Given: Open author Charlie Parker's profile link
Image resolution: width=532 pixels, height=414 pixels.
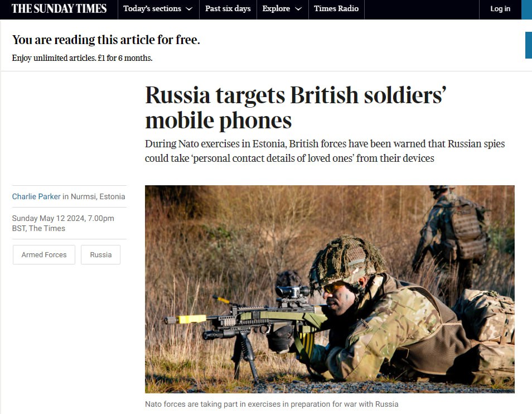Looking at the screenshot, I should 36,196.
